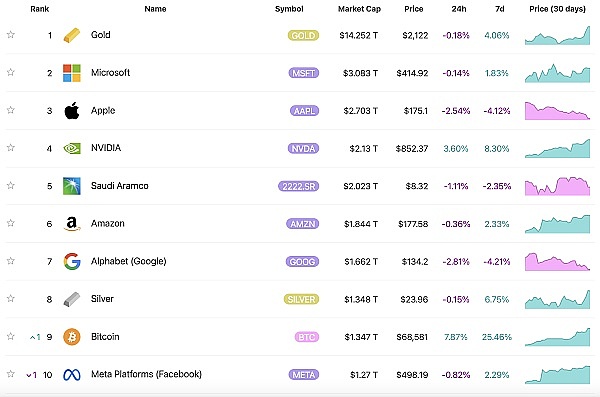
Task: Open Bitcoin's 30-day price chart
Action: tap(558, 337)
